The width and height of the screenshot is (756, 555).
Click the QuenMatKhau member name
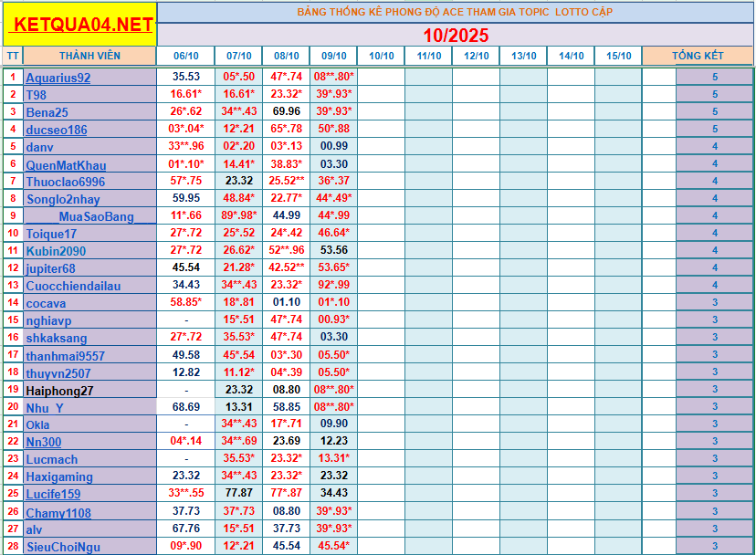(66, 165)
